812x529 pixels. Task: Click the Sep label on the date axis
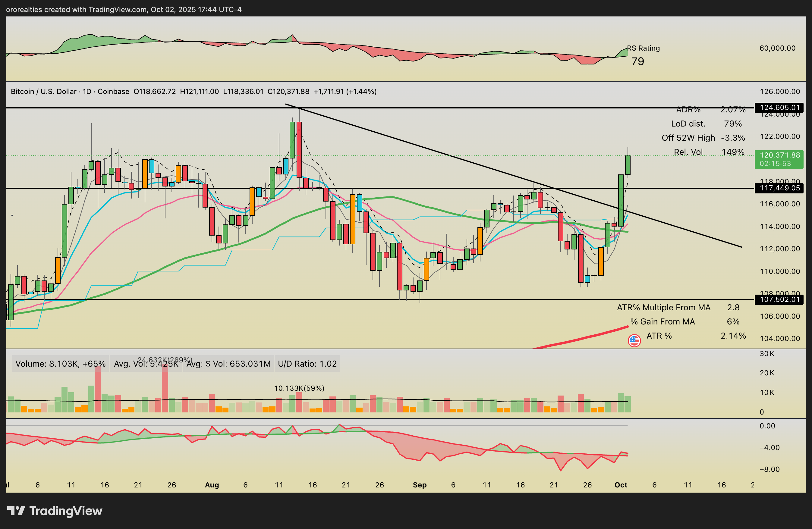pos(419,485)
